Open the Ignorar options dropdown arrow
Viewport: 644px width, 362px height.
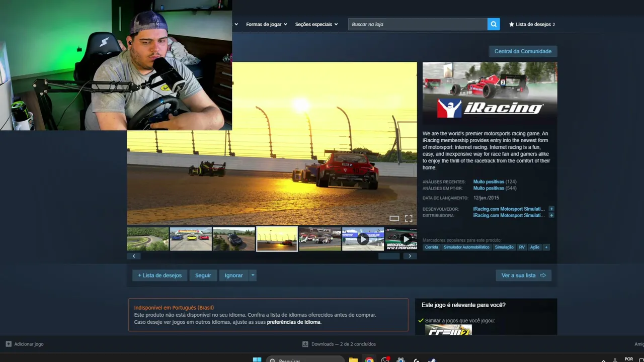click(253, 276)
